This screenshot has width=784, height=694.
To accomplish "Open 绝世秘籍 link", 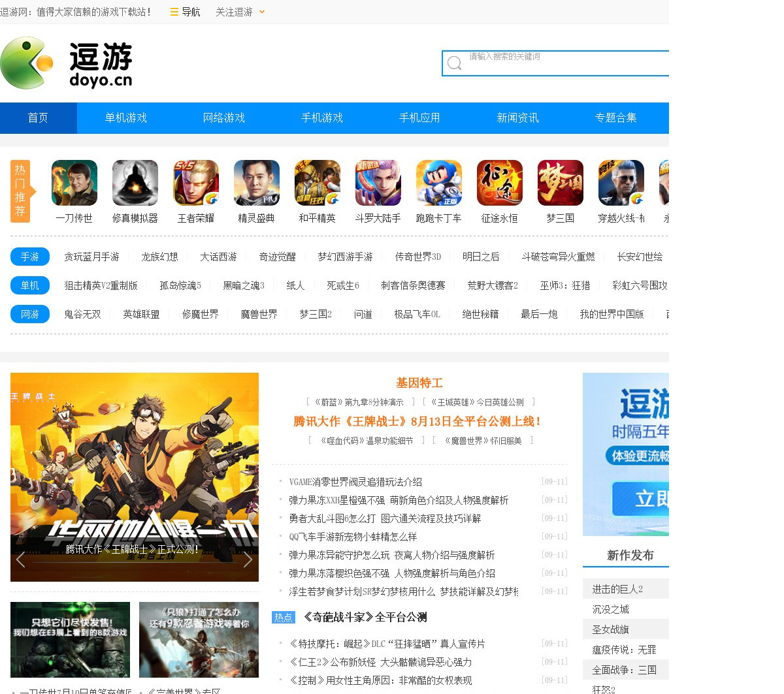I will point(480,315).
